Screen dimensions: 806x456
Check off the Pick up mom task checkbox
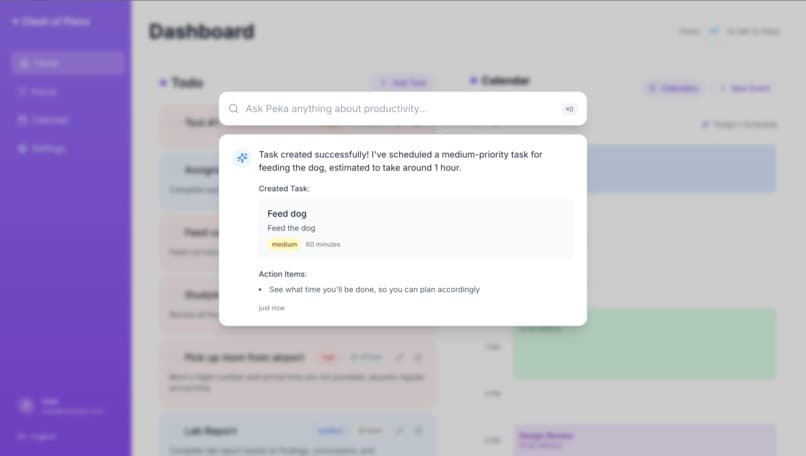tap(174, 357)
